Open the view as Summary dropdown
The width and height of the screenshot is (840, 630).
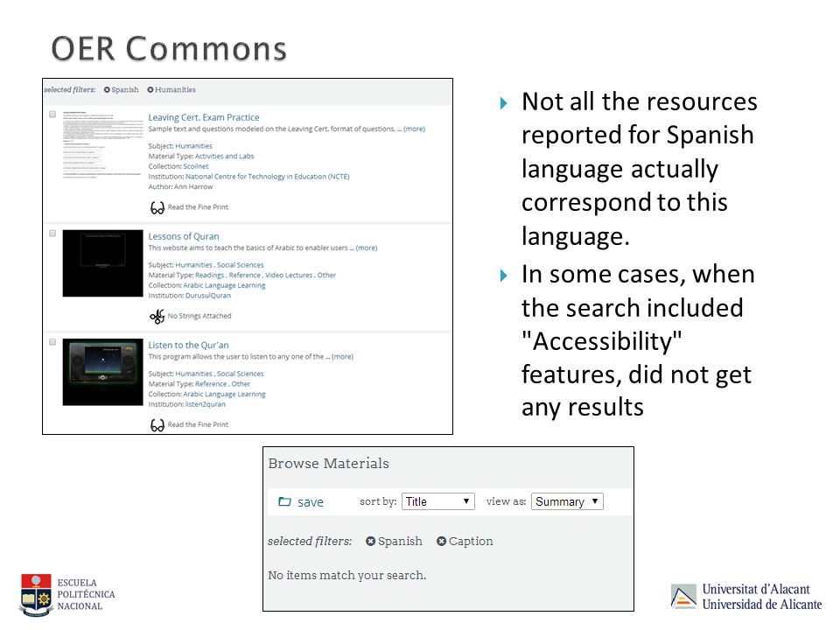coord(567,501)
